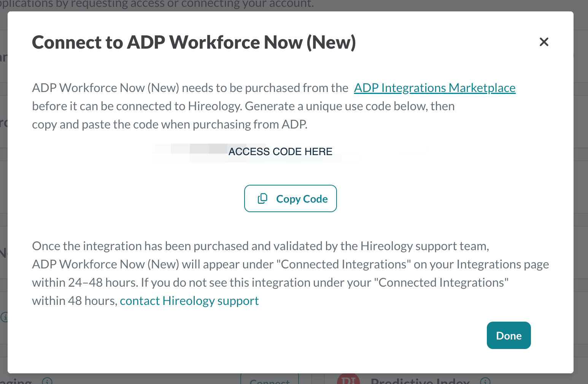588x384 pixels.
Task: Click the Predictive Index info icon
Action: 485,381
